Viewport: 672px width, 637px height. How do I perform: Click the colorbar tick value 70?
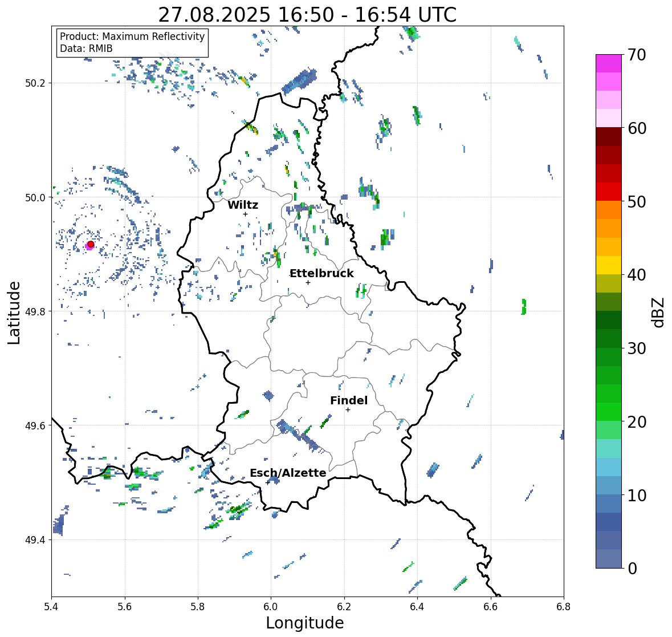click(637, 55)
